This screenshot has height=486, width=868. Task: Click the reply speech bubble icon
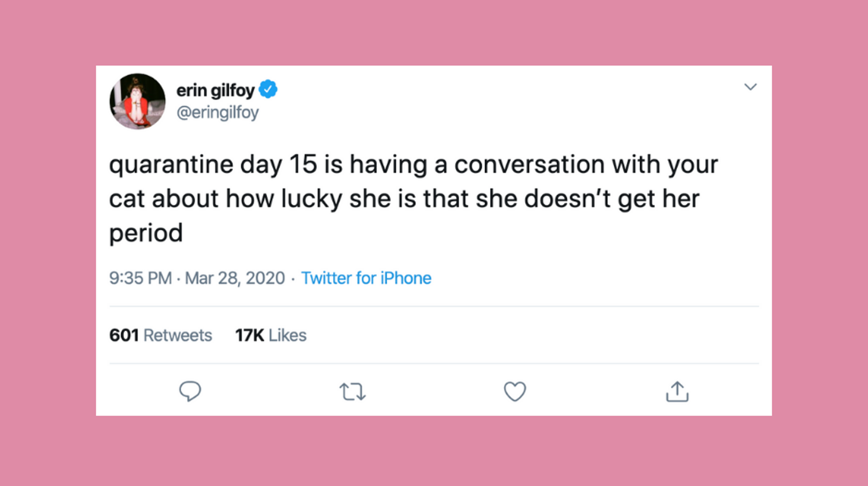pos(190,391)
